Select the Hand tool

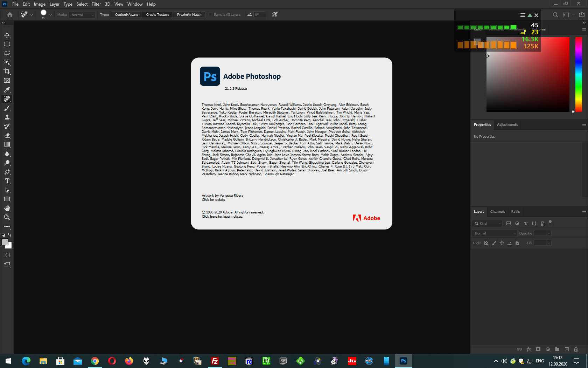tap(7, 208)
